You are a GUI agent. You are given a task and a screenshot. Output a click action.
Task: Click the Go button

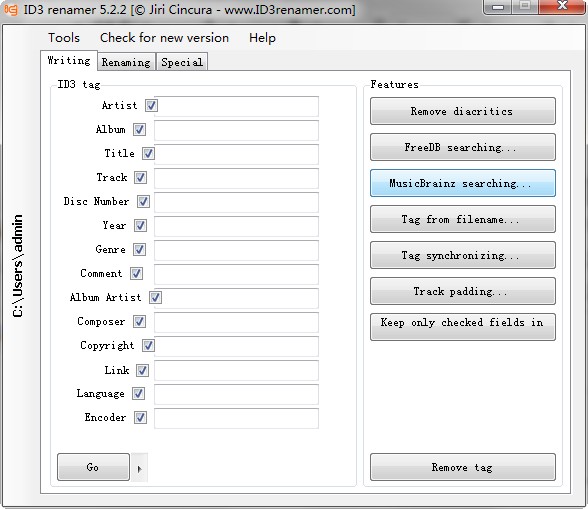click(93, 467)
